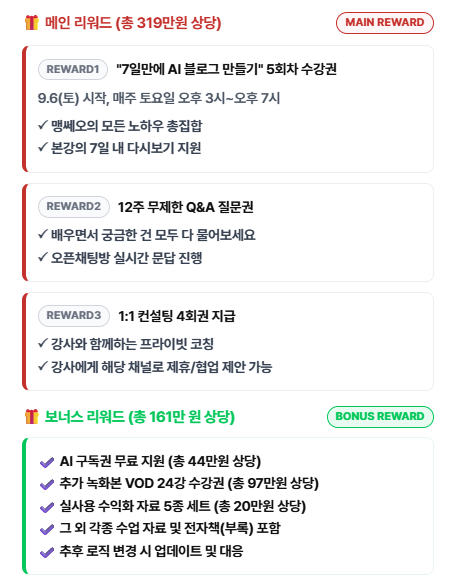Click the purple check next to 실사용 수익화 자료 5종

tap(47, 507)
